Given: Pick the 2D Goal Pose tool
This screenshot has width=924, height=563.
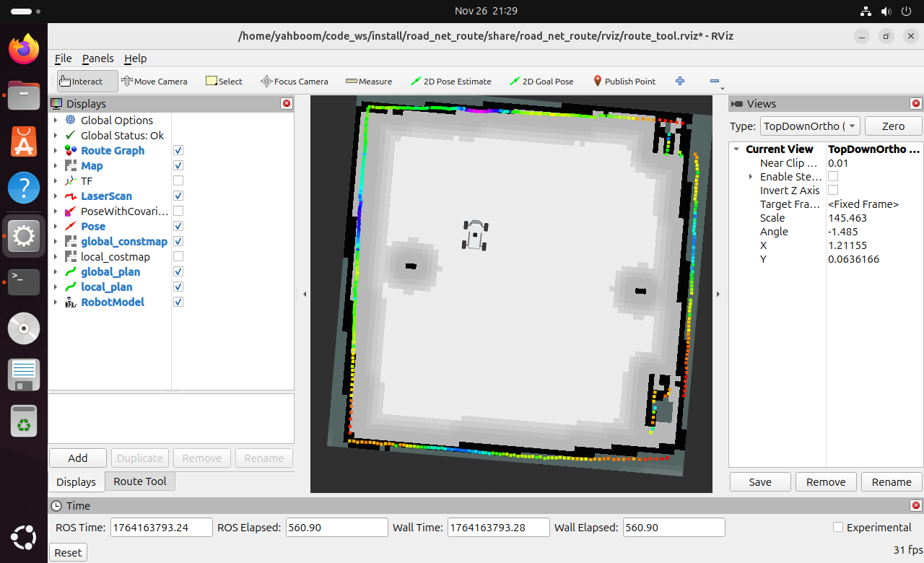Looking at the screenshot, I should tap(541, 82).
